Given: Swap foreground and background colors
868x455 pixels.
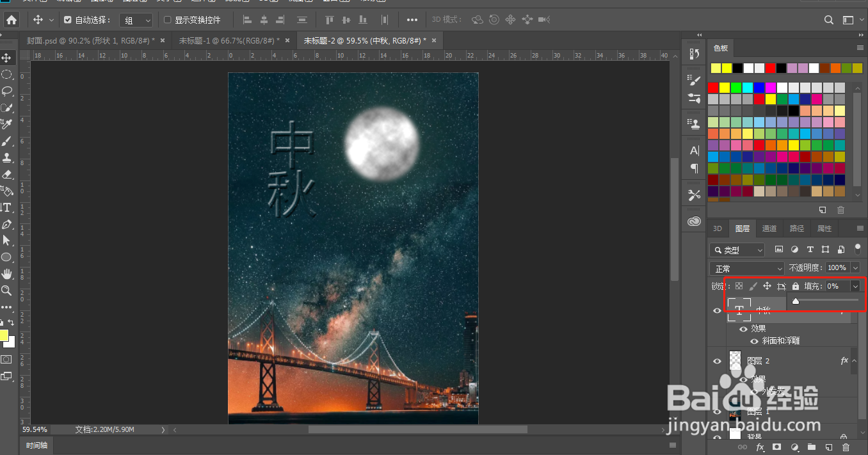Looking at the screenshot, I should [x=12, y=322].
